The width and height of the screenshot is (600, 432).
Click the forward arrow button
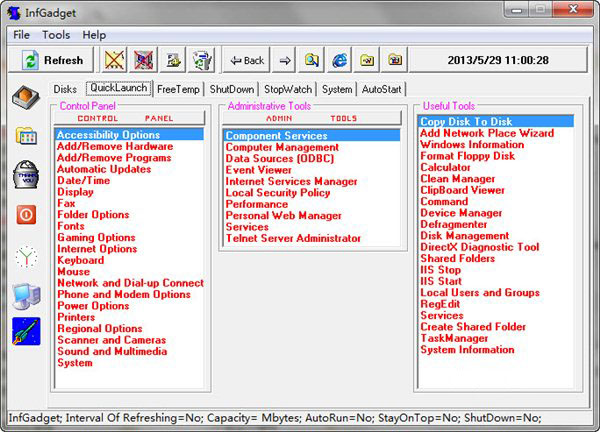[284, 60]
